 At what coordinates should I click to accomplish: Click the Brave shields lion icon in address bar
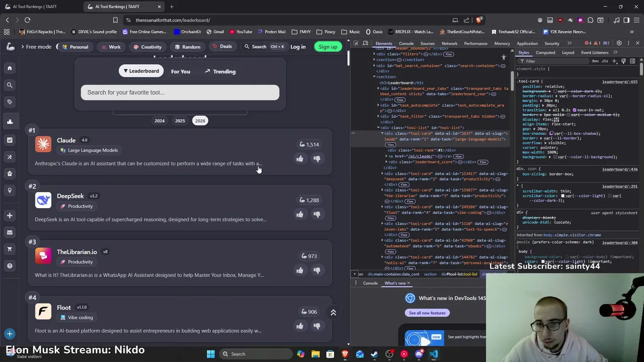(x=478, y=20)
